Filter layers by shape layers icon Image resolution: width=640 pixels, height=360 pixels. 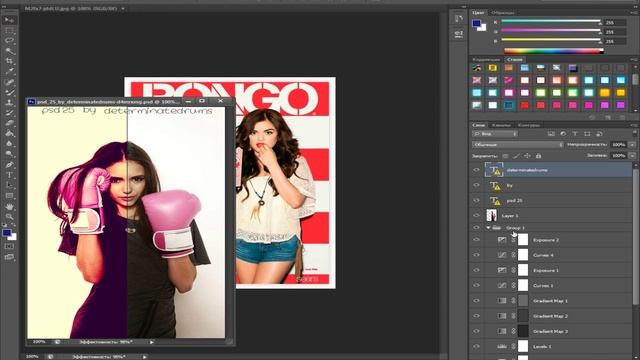tap(587, 133)
